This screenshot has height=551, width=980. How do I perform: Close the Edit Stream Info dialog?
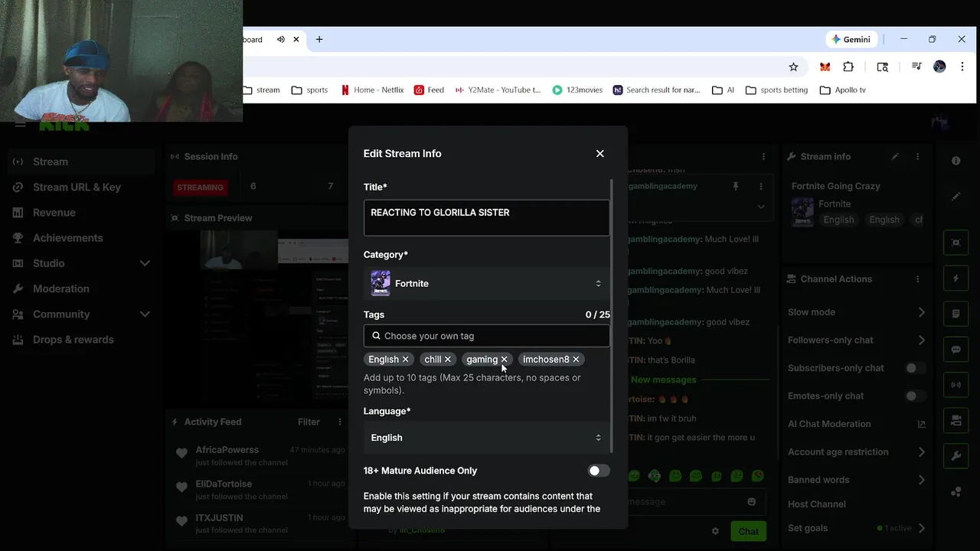coord(599,154)
